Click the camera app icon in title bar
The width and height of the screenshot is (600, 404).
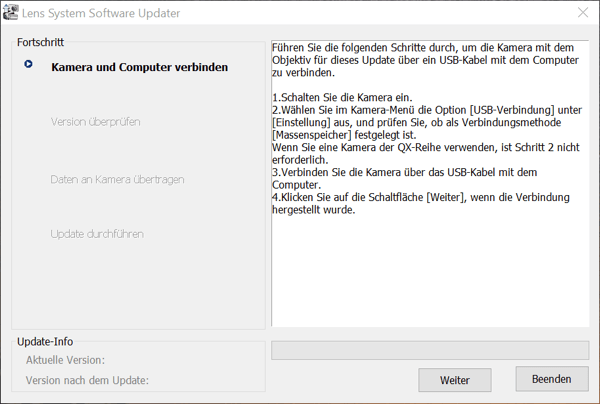pos(13,12)
